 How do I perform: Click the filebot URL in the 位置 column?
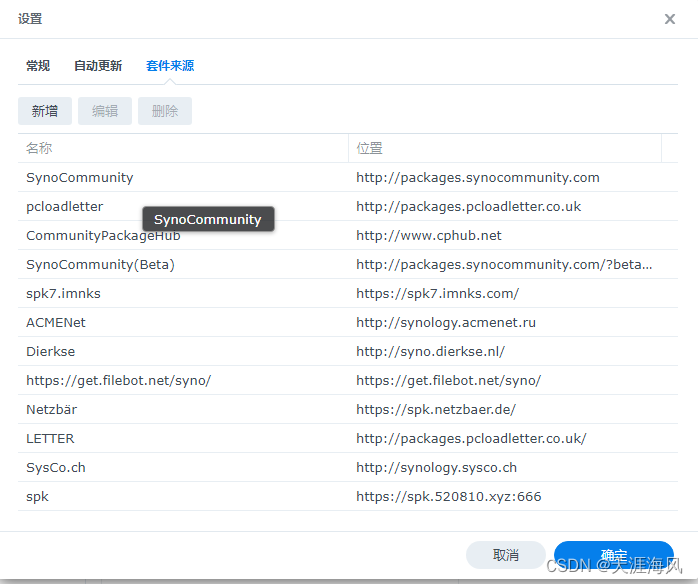coord(449,381)
